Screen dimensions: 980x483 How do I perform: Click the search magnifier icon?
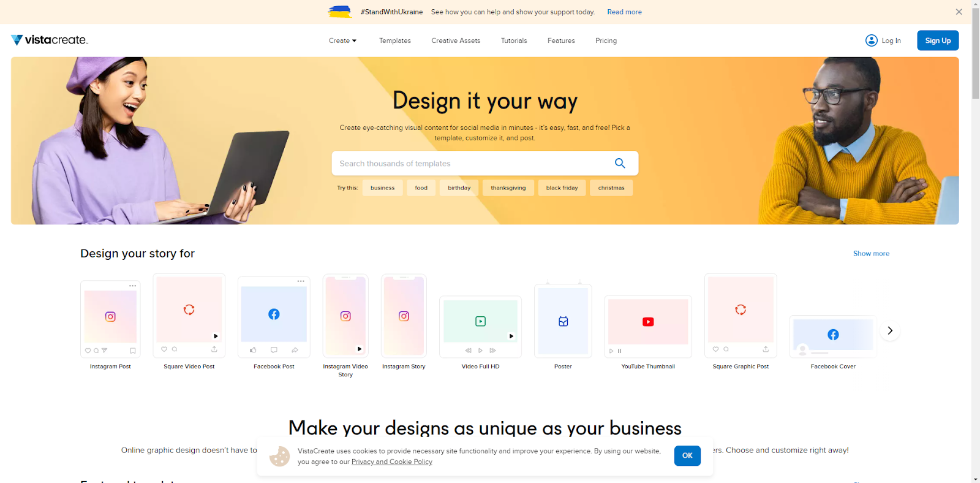coord(620,163)
